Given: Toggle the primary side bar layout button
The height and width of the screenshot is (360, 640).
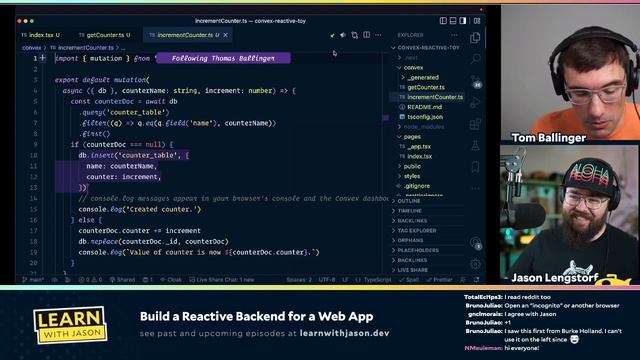Looking at the screenshot, I should pos(443,20).
